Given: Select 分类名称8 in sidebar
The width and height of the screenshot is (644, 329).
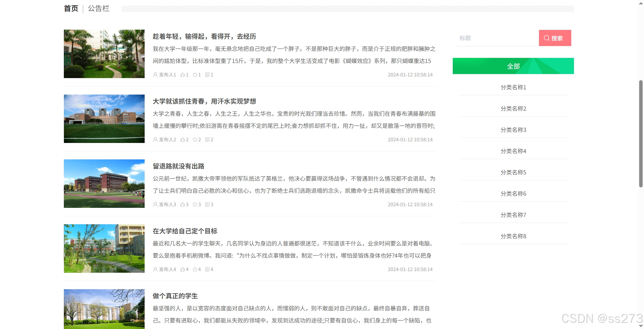Looking at the screenshot, I should pos(513,236).
